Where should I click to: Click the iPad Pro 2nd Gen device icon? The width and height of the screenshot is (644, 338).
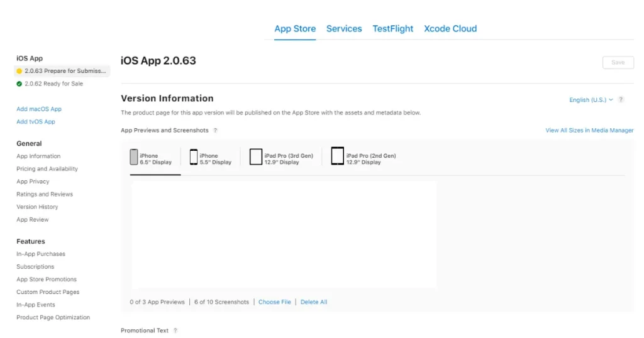point(337,156)
